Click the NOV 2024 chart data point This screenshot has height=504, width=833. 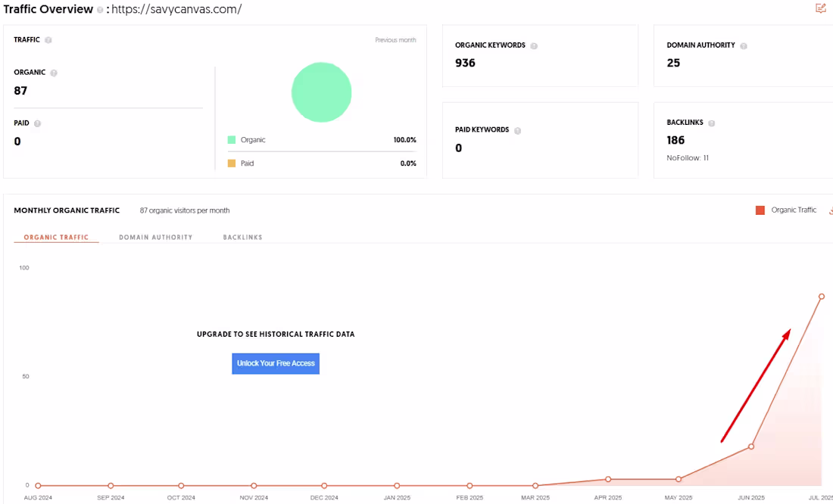(x=254, y=485)
